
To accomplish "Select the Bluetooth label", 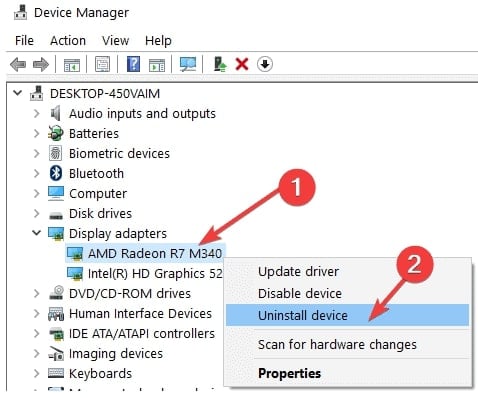I will pyautogui.click(x=96, y=174).
